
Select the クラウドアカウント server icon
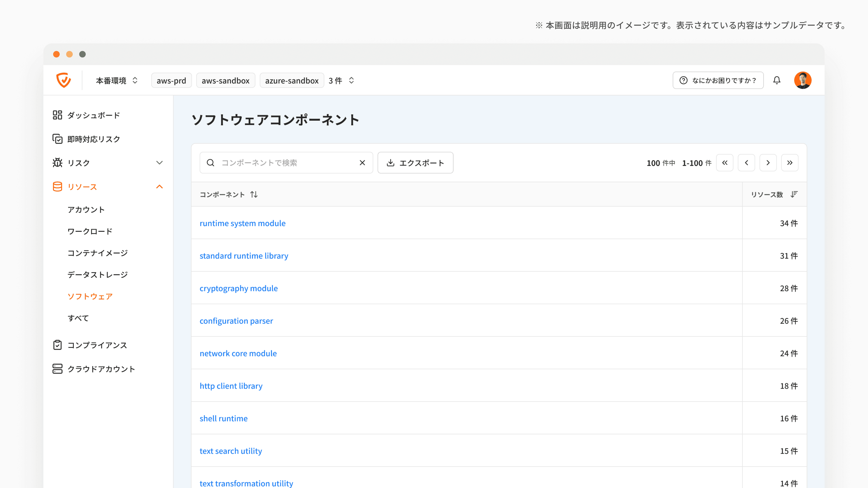tap(57, 369)
